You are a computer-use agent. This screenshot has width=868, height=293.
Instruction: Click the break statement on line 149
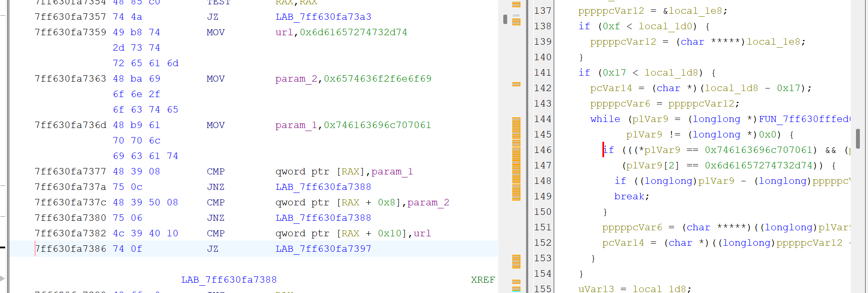(632, 196)
